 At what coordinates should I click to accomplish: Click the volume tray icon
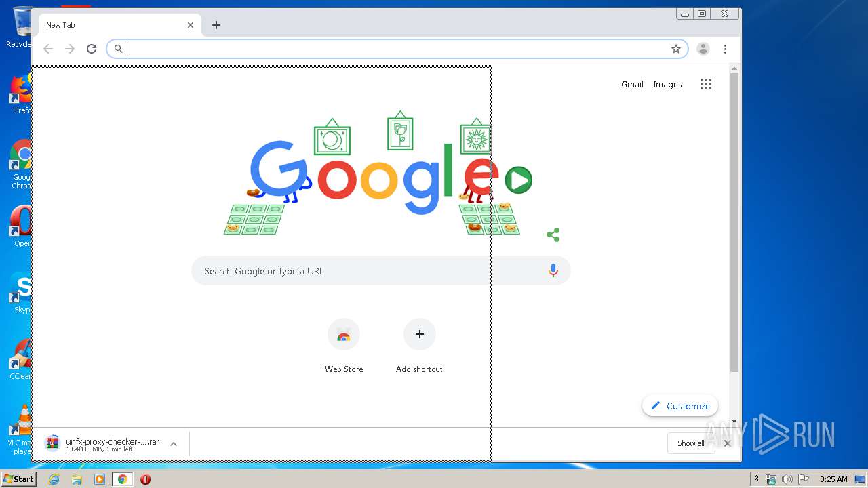[787, 479]
